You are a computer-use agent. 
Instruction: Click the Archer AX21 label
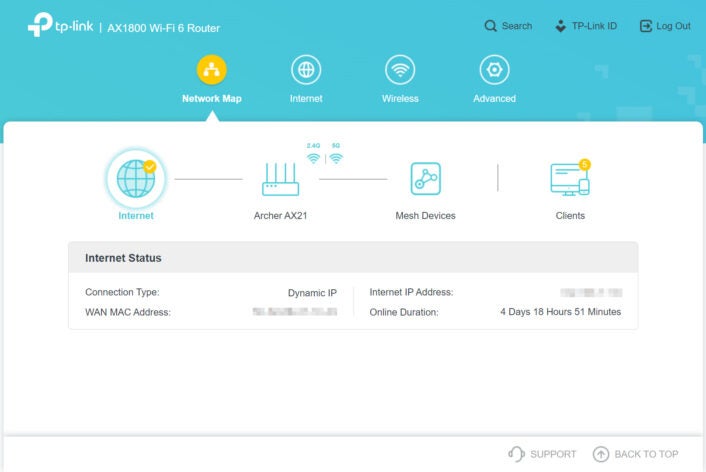click(x=281, y=216)
